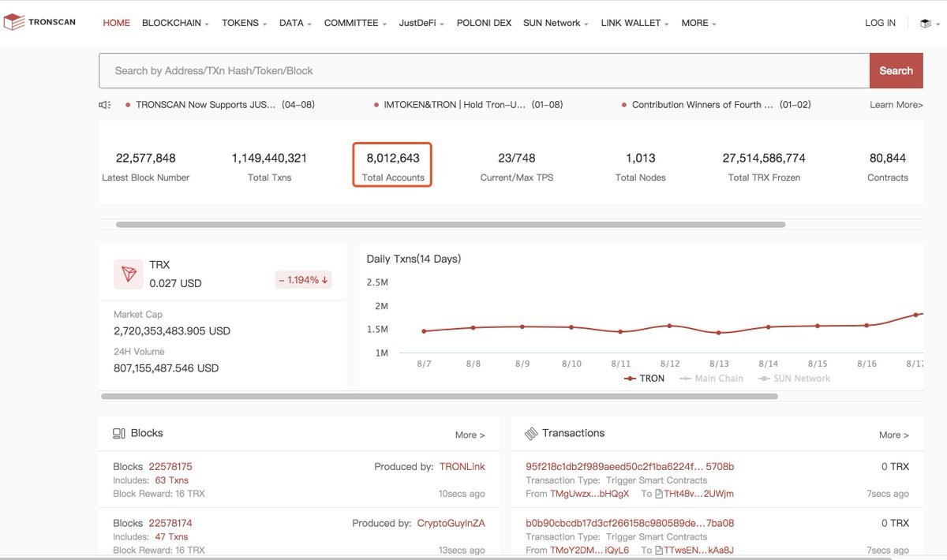The width and height of the screenshot is (947, 560).
Task: Open the 47 Txns link
Action: (x=171, y=537)
